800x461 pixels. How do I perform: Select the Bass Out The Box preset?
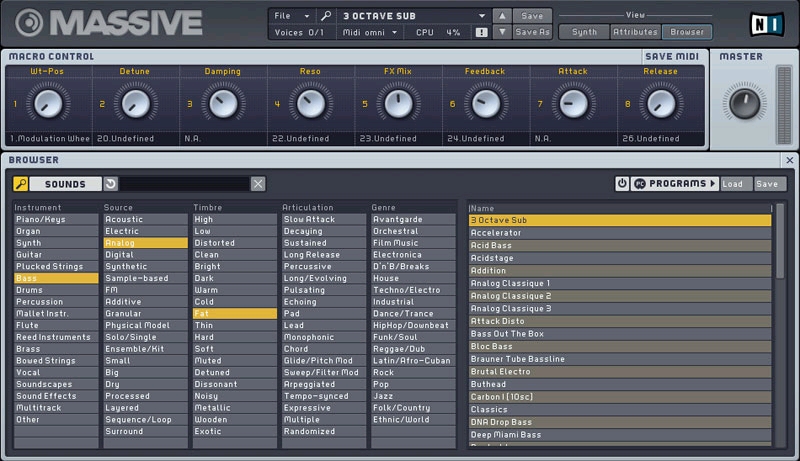[620, 334]
